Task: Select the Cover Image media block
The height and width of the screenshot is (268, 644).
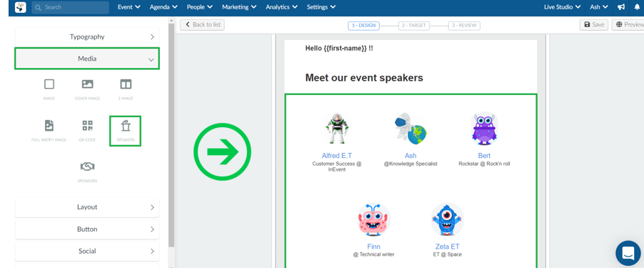Action: [x=87, y=89]
